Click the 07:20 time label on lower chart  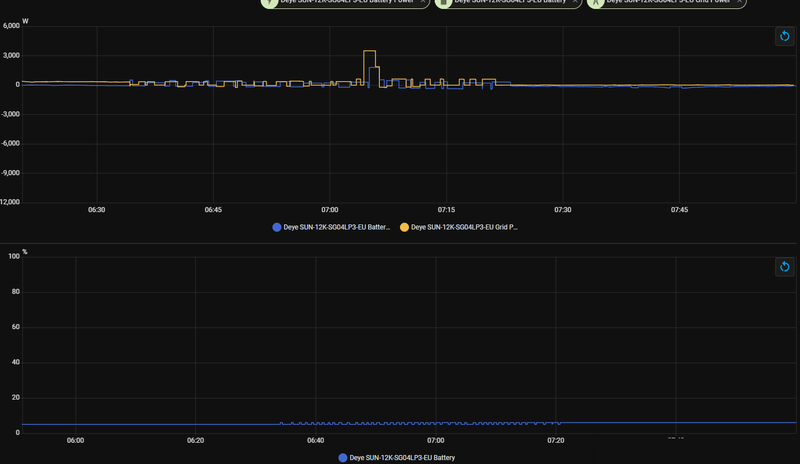coord(556,441)
